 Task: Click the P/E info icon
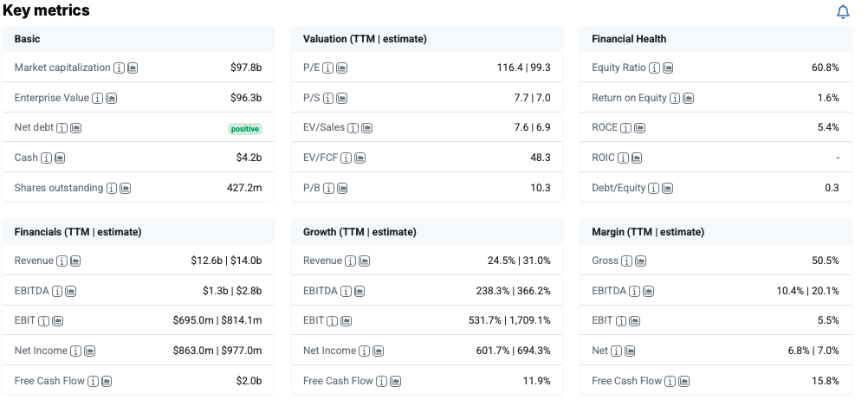tap(328, 68)
